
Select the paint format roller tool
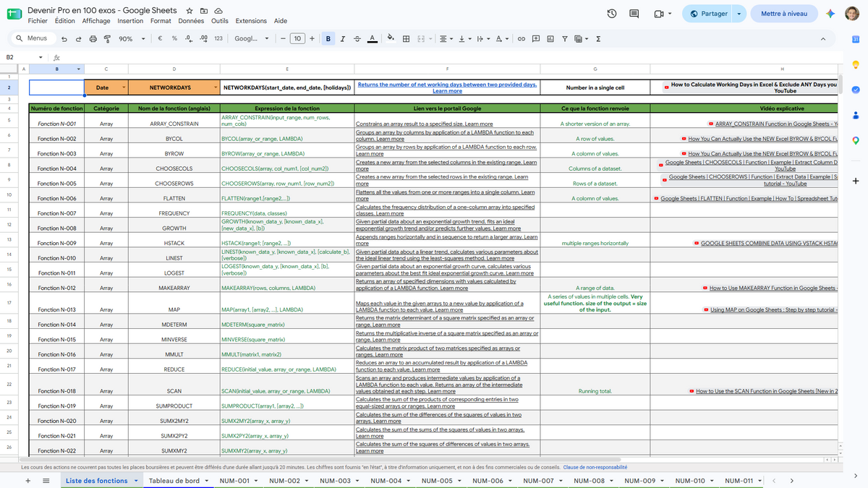[107, 39]
